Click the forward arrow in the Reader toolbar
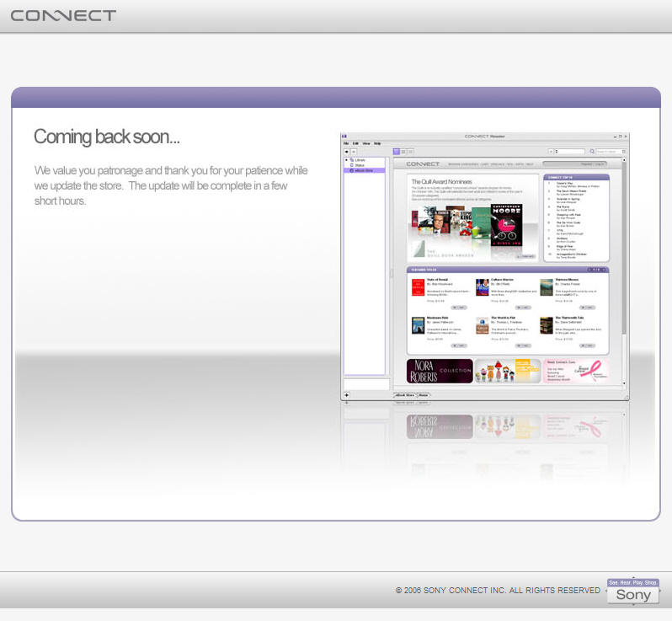Image resolution: width=672 pixels, height=621 pixels. (354, 152)
